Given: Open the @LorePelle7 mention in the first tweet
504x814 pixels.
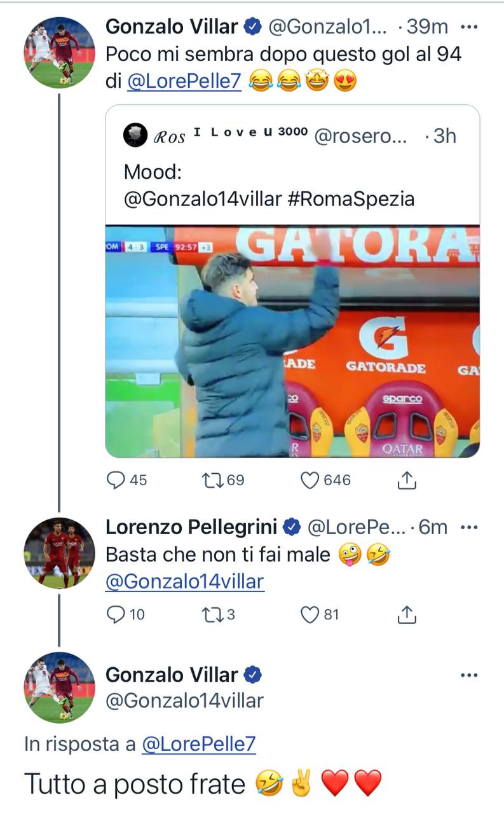Looking at the screenshot, I should 184,82.
